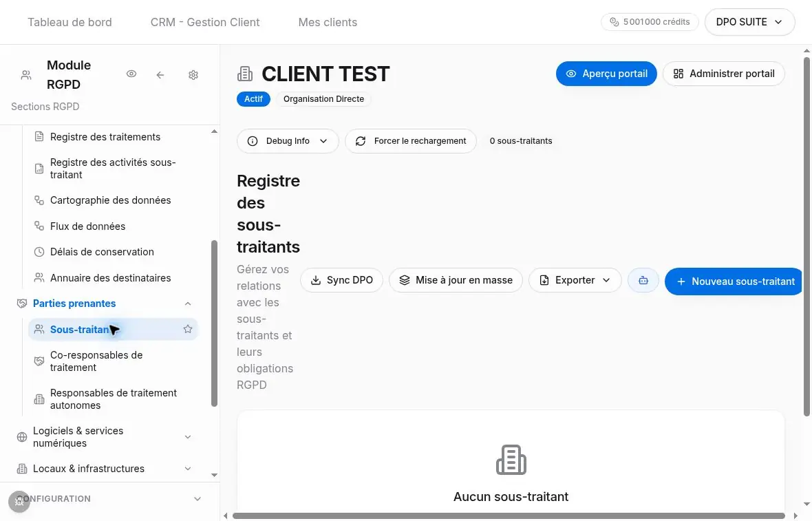Screen dimensions: 812x521
Task: Click the Registre des activités sous-traitant icon
Action: point(39,169)
